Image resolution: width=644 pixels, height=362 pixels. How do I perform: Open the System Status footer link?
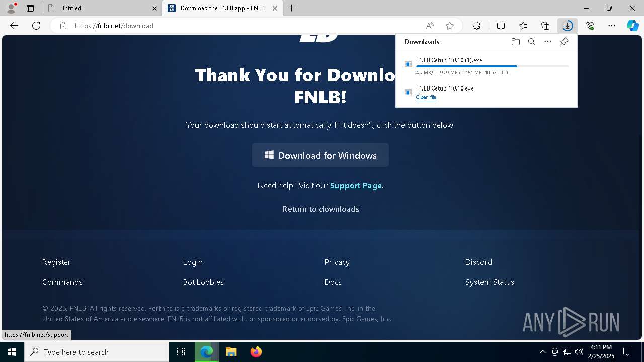490,282
